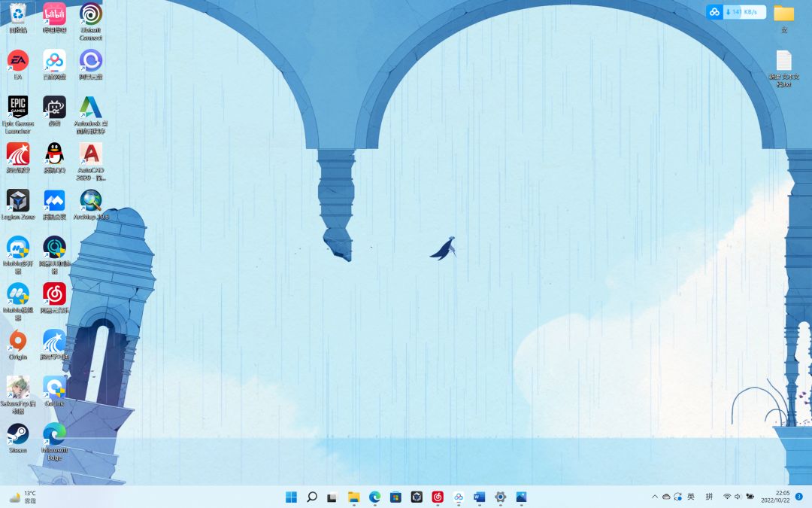Open Task View on the taskbar

tap(332, 497)
